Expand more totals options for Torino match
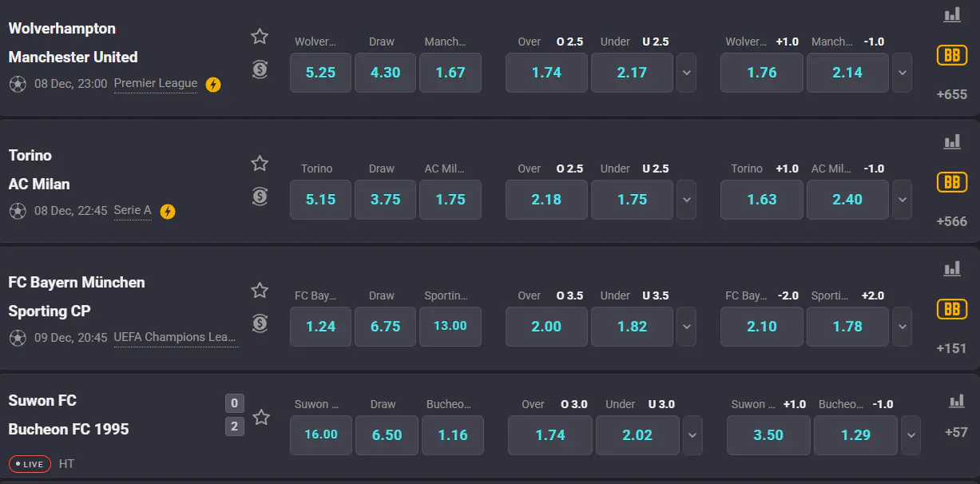This screenshot has height=484, width=980. click(x=686, y=200)
